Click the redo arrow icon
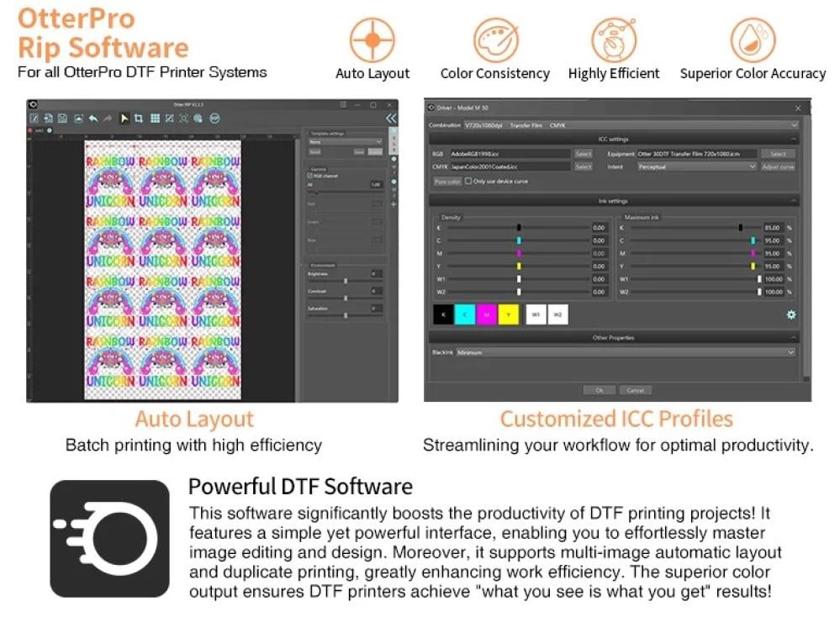Viewport: 840px width, 617px height. [107, 119]
